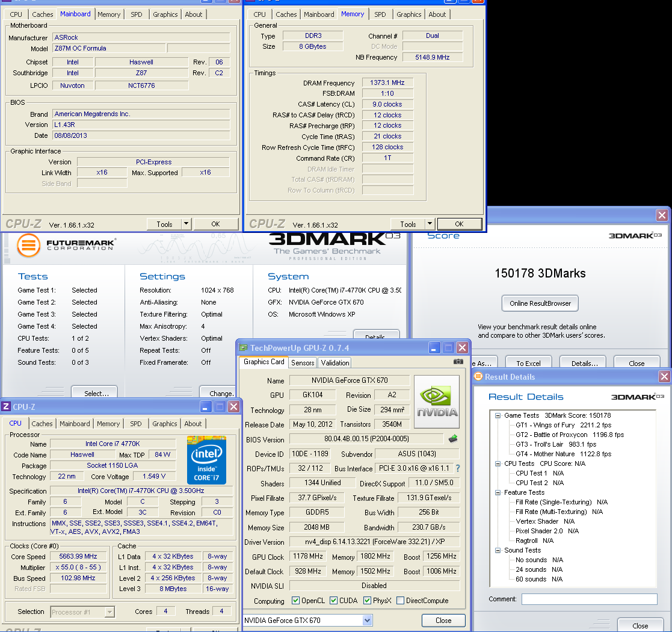Click OK in Mainboard CPU-Z window
Screen dimensions: 672x632
coord(215,224)
